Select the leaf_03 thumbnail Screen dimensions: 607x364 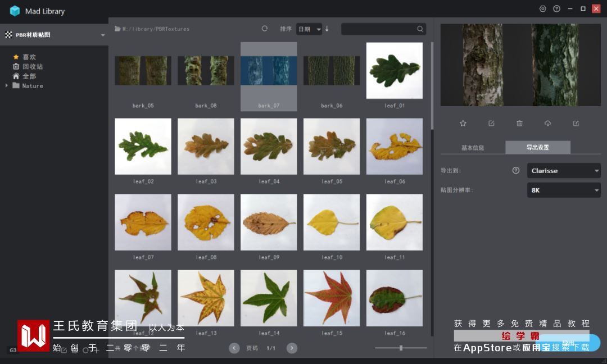click(x=206, y=147)
